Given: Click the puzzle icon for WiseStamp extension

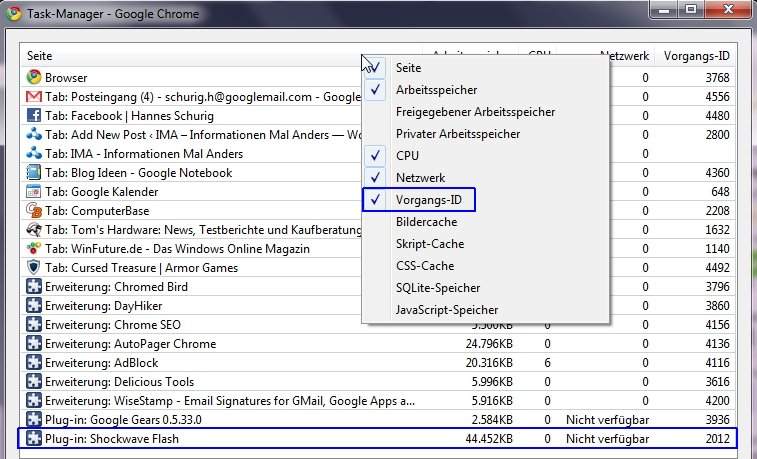Looking at the screenshot, I should [34, 401].
